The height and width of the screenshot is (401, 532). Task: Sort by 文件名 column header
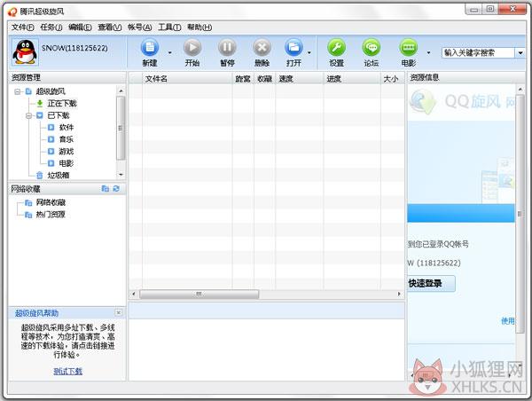click(x=187, y=79)
